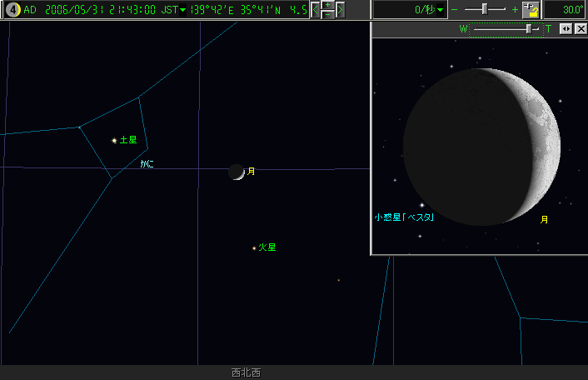Toggle the inset window resize arrows button

[565, 29]
